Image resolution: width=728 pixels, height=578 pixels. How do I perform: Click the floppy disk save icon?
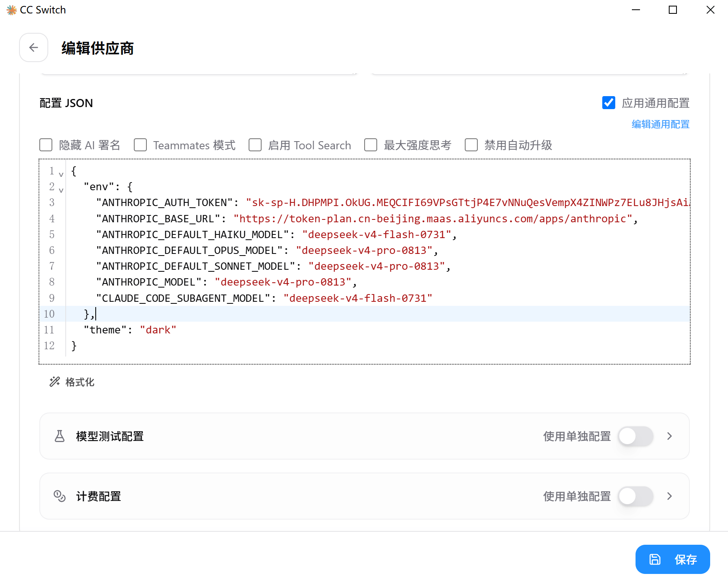tap(655, 559)
